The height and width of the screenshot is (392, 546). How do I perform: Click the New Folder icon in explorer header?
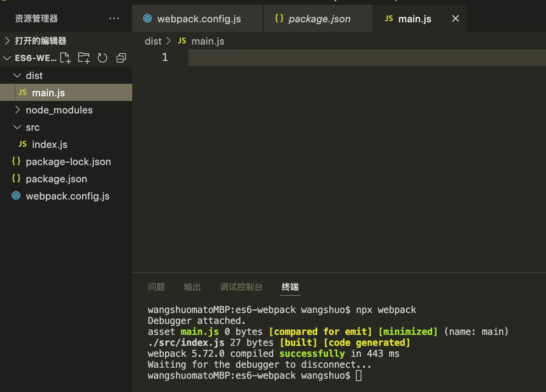point(84,58)
